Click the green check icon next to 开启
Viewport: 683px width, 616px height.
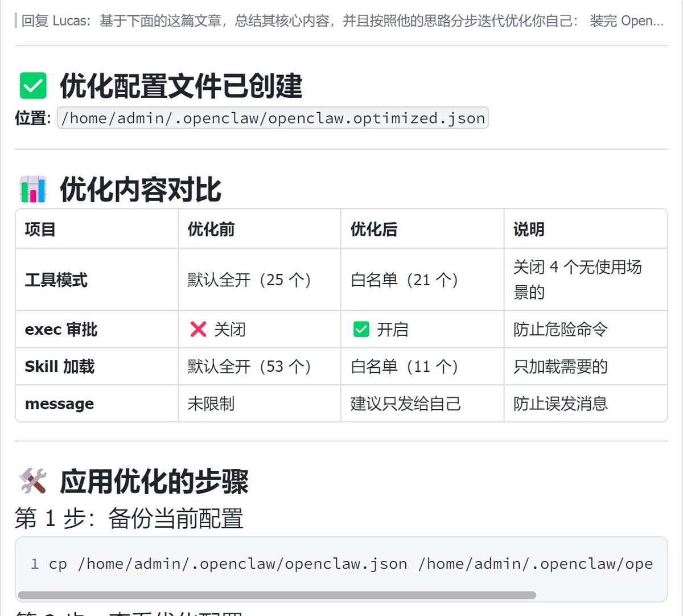361,329
